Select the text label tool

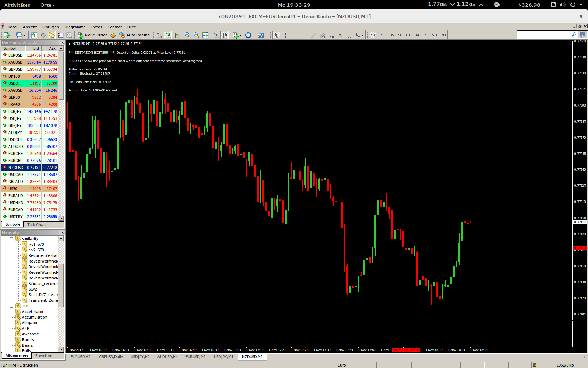pos(340,35)
